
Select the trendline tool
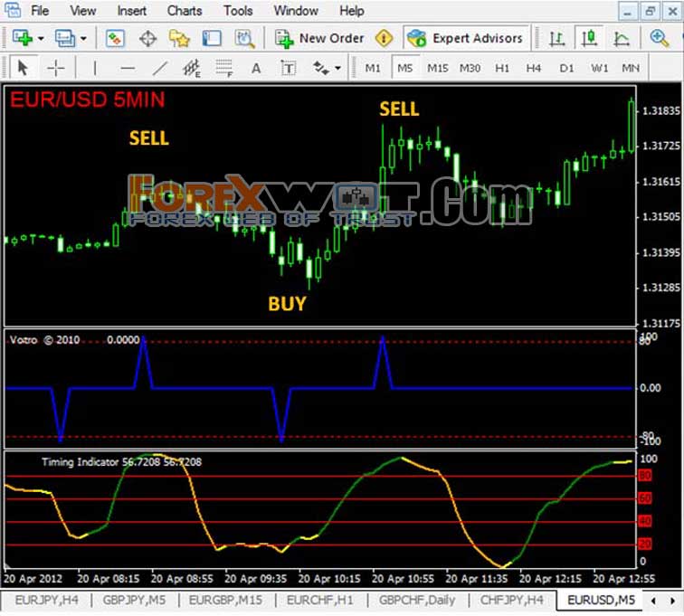coord(159,68)
